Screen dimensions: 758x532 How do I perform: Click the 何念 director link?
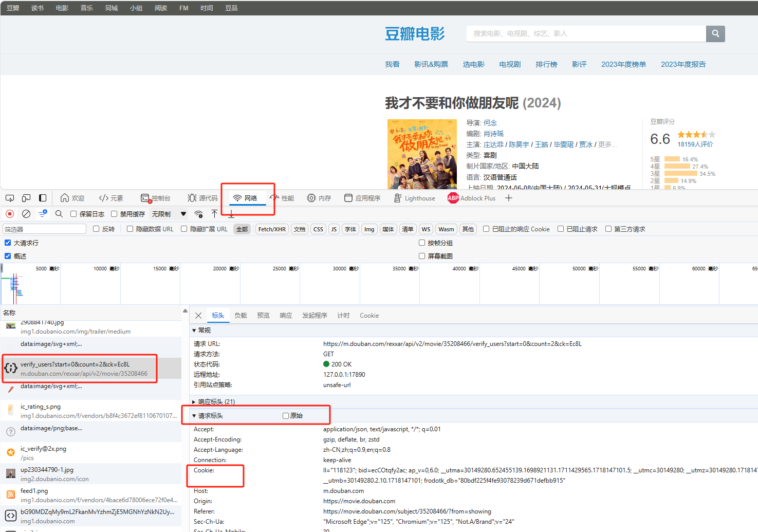pyautogui.click(x=490, y=123)
